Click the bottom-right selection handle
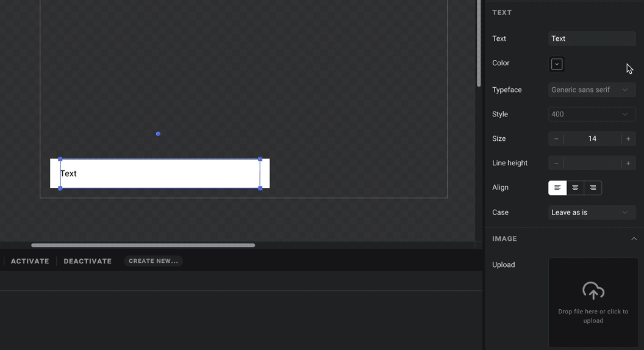 pos(260,188)
